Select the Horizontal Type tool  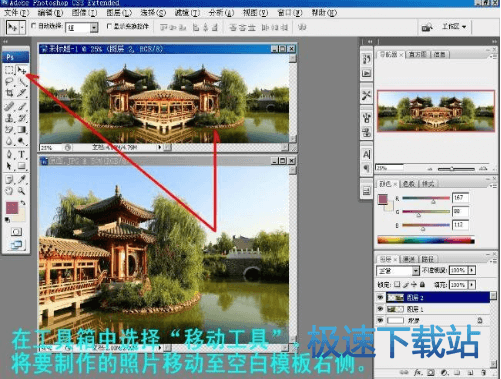(x=22, y=154)
